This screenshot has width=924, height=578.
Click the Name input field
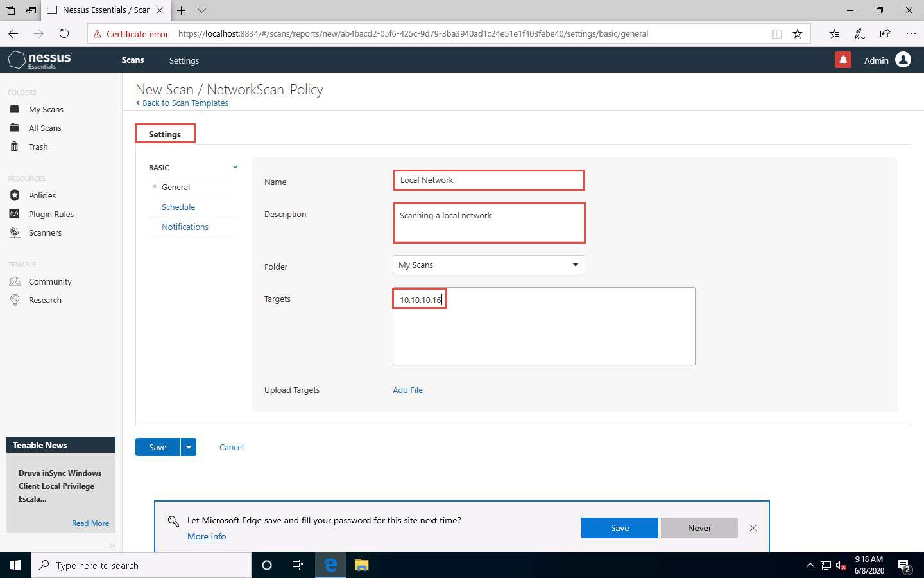(x=489, y=180)
